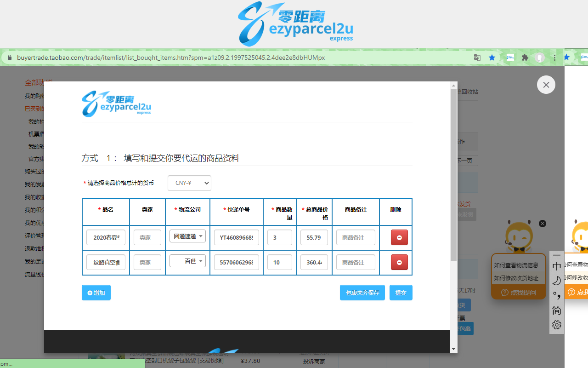This screenshot has width=588, height=368.
Task: Edit tracking number YT46089668
Action: coord(237,237)
